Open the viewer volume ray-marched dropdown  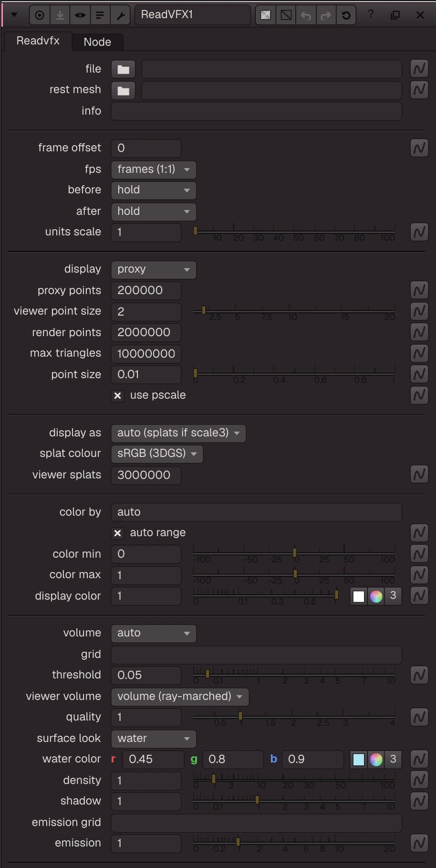[x=180, y=697]
